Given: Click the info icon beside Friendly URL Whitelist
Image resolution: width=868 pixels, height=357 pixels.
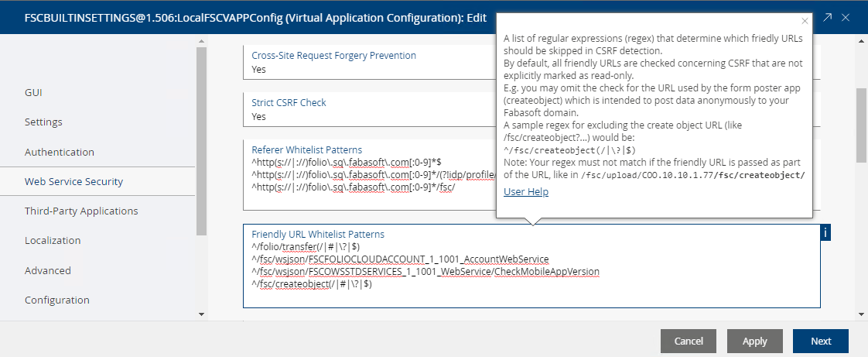Looking at the screenshot, I should (x=825, y=233).
